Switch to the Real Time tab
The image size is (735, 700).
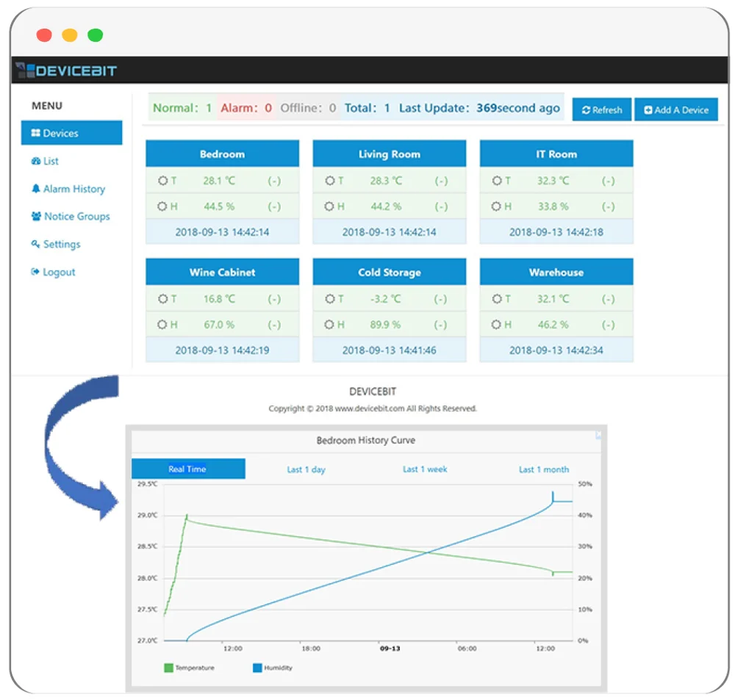click(188, 469)
